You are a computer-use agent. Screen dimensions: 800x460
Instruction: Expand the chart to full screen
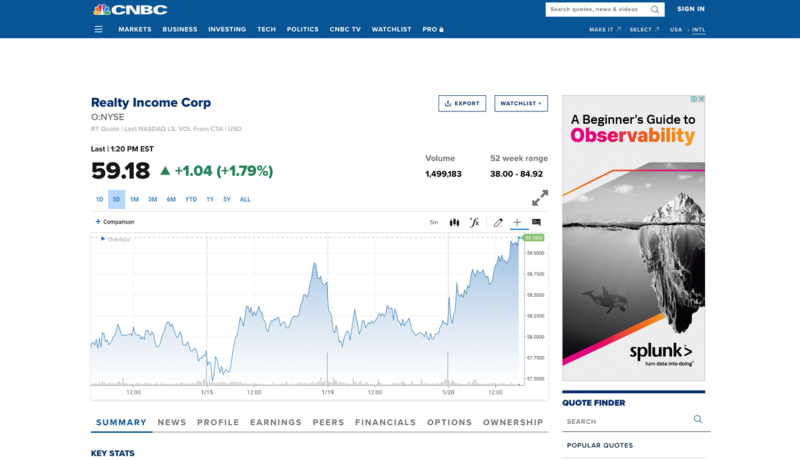click(x=540, y=198)
